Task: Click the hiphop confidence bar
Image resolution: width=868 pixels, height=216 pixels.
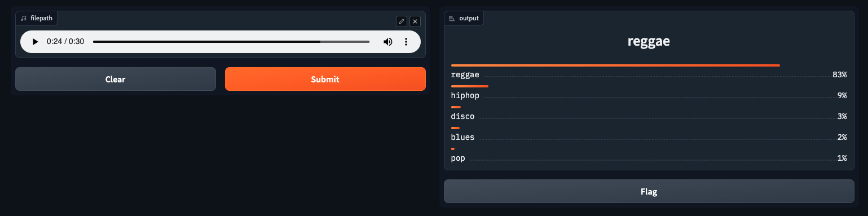Action: click(470, 86)
